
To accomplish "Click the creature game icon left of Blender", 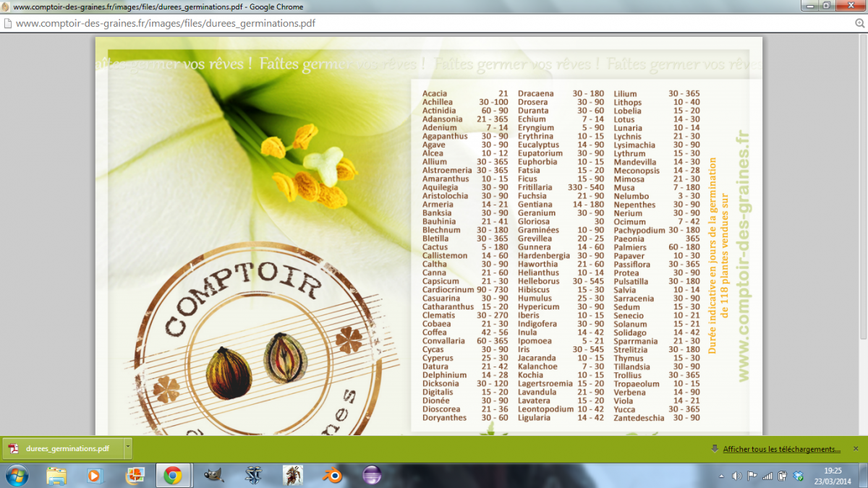I will pyautogui.click(x=293, y=475).
